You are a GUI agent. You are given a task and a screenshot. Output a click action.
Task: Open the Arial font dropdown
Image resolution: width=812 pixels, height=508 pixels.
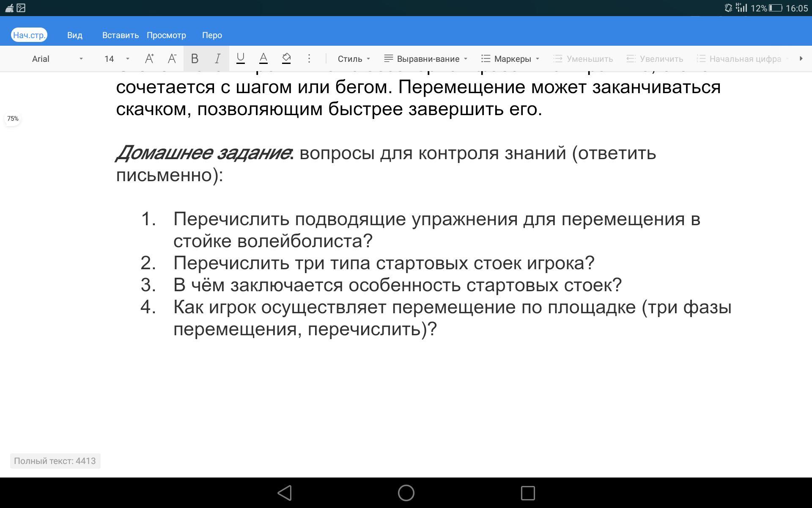point(57,58)
